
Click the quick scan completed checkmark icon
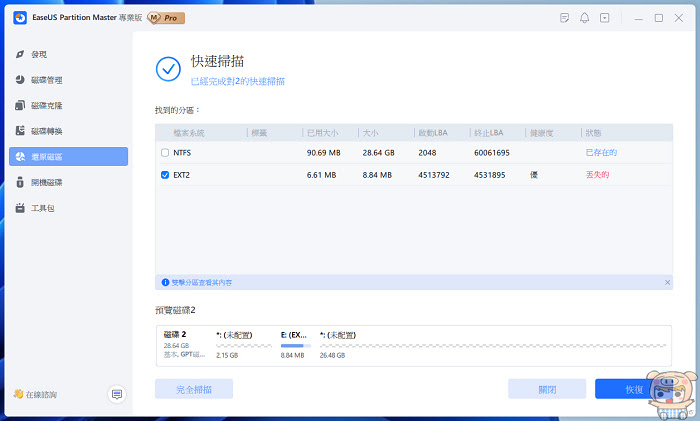[168, 69]
